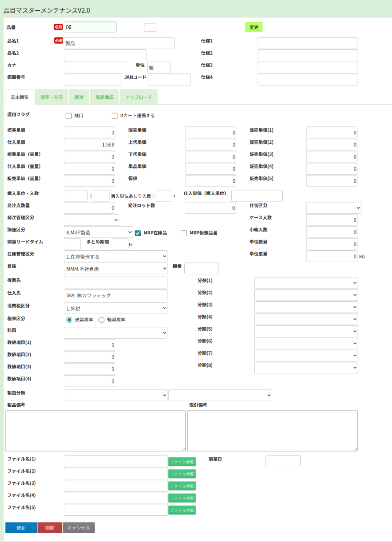This screenshot has width=392, height=542.
Task: Expand the 消費税区分 dropdown
Action: tap(116, 308)
